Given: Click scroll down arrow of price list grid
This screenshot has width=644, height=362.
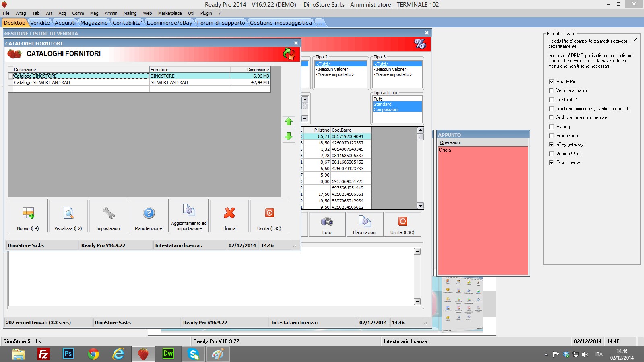Looking at the screenshot, I should coord(420,206).
